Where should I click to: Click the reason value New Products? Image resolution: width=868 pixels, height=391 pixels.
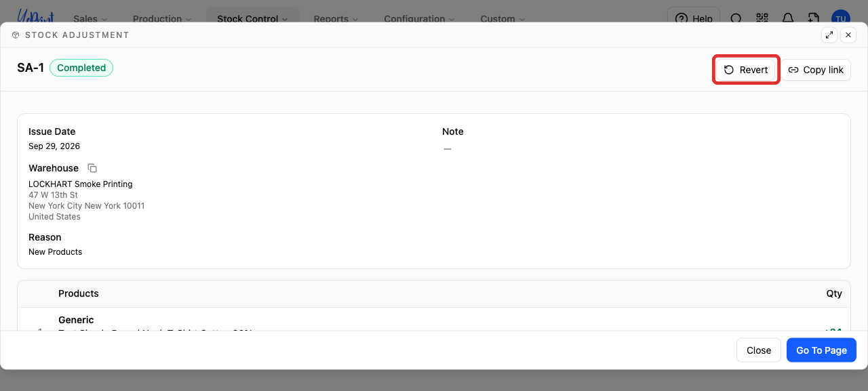[x=55, y=252]
